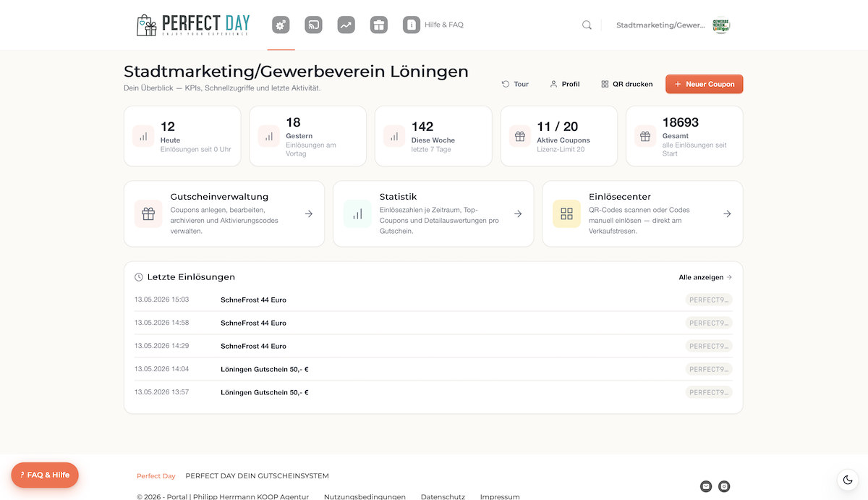Click the arrow on Gutscheinverwaltung card
This screenshot has height=500, width=868.
[x=309, y=214]
